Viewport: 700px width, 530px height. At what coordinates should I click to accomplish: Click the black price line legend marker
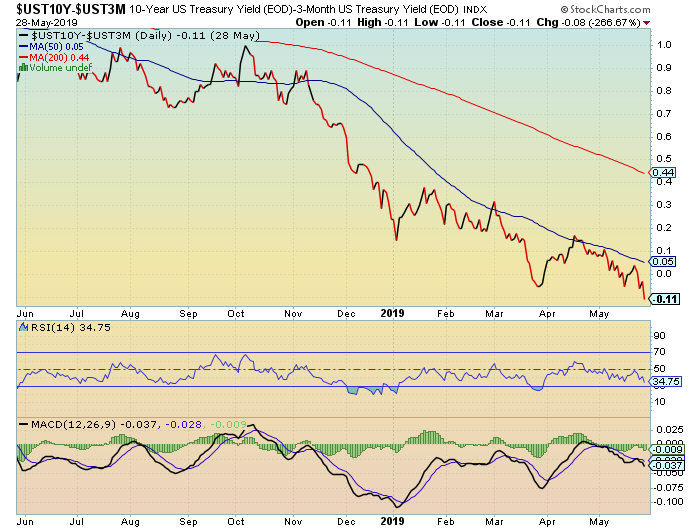[24, 35]
